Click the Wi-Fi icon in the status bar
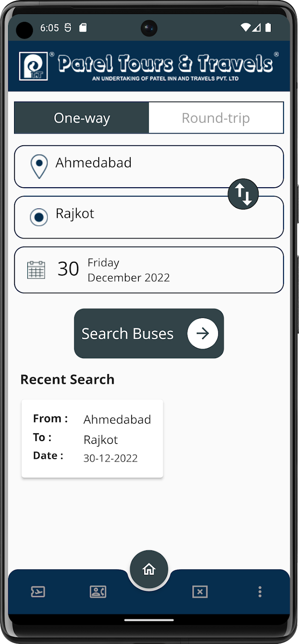This screenshot has height=644, width=299. click(x=245, y=28)
